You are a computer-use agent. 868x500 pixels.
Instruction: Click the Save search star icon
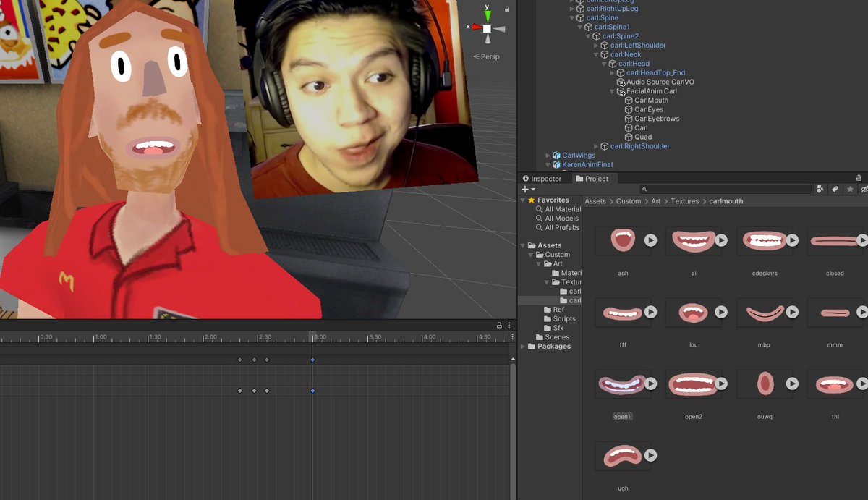pyautogui.click(x=850, y=189)
